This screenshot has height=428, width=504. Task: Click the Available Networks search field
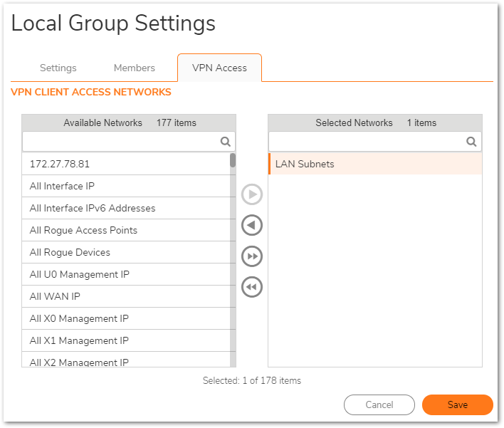click(129, 142)
